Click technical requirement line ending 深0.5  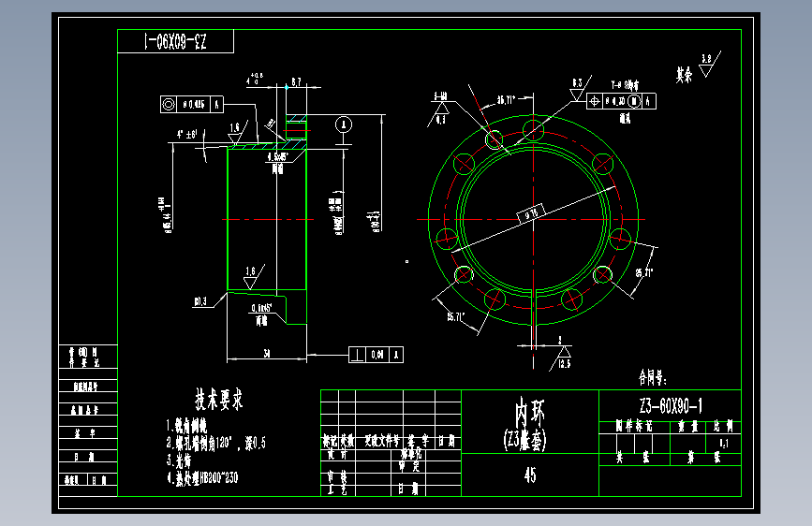click(215, 443)
